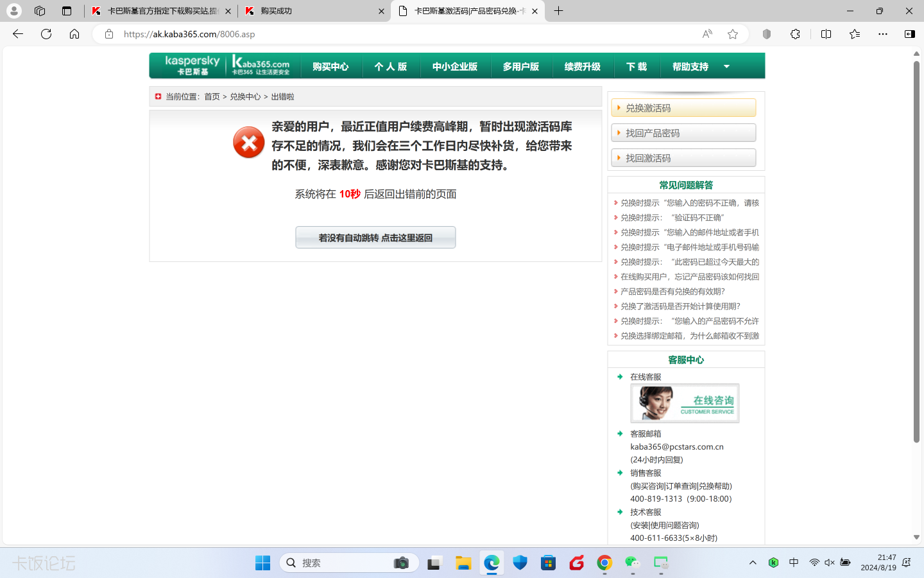This screenshot has height=578, width=924.
Task: Open 找回激活码 sidebar button
Action: point(683,158)
